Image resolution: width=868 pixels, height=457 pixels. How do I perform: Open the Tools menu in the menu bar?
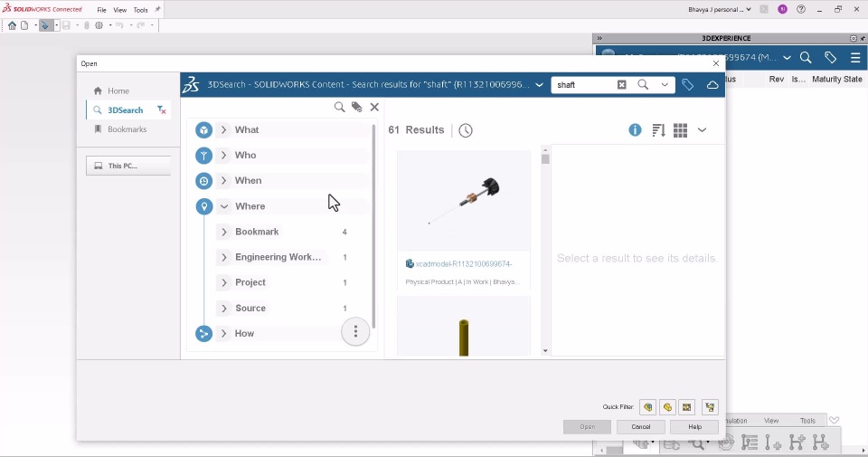[x=141, y=10]
